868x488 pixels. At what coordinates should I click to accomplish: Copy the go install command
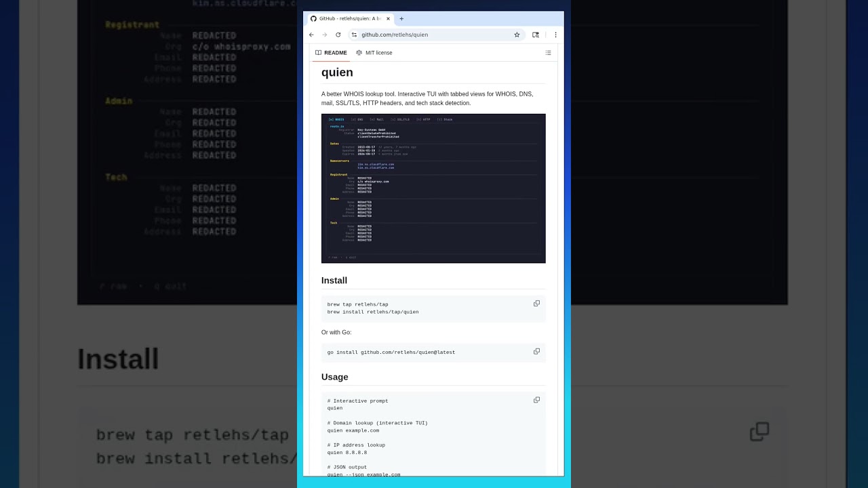(536, 351)
